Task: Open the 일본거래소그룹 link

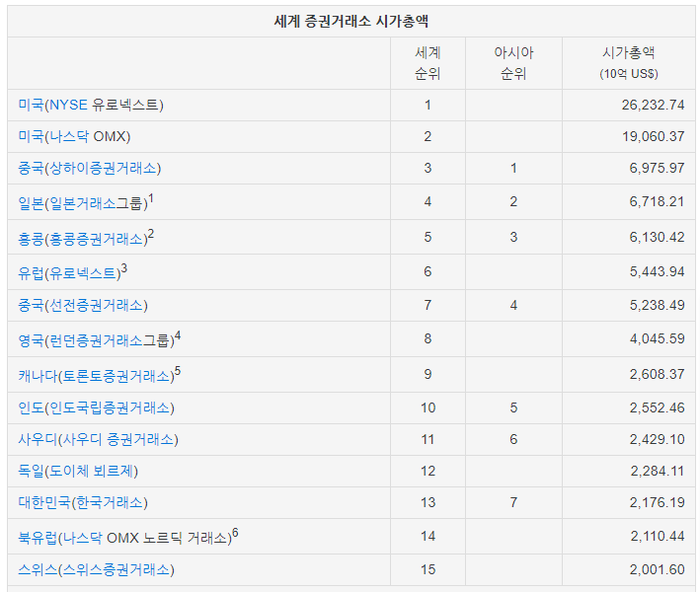Action: [96, 203]
